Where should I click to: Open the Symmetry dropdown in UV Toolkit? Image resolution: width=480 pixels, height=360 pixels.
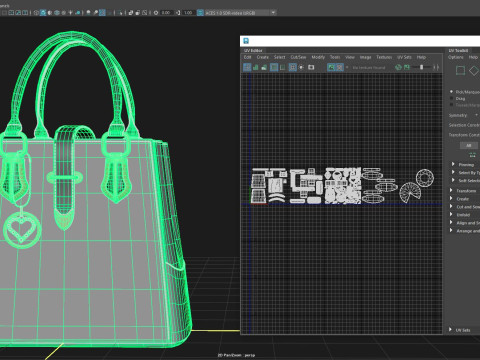click(x=476, y=115)
